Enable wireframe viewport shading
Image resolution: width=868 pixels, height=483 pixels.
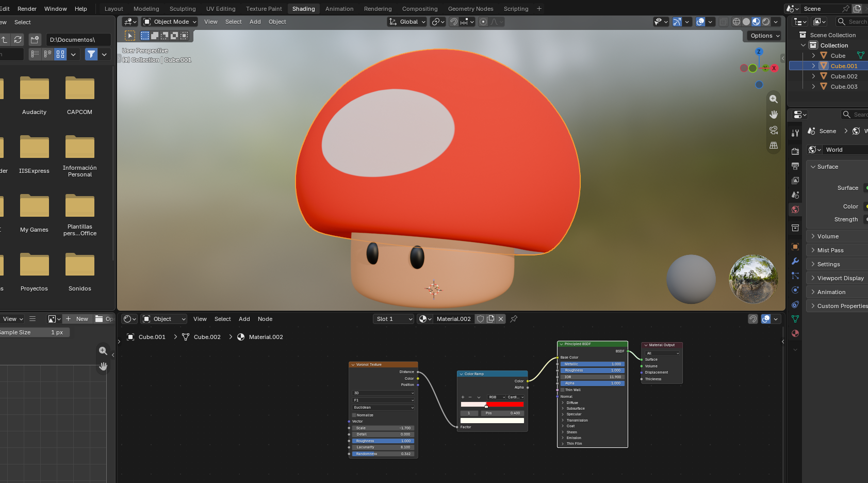736,22
